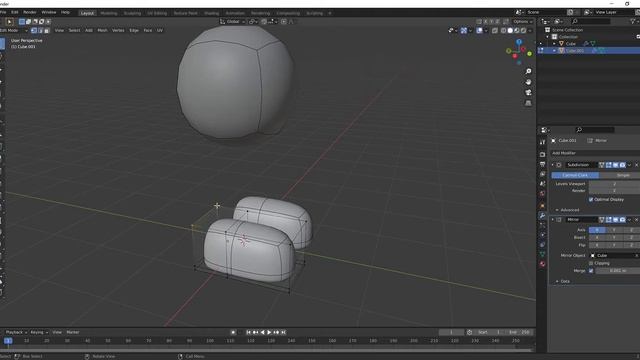
Task: Select wireframe viewport shading icon
Action: (504, 30)
